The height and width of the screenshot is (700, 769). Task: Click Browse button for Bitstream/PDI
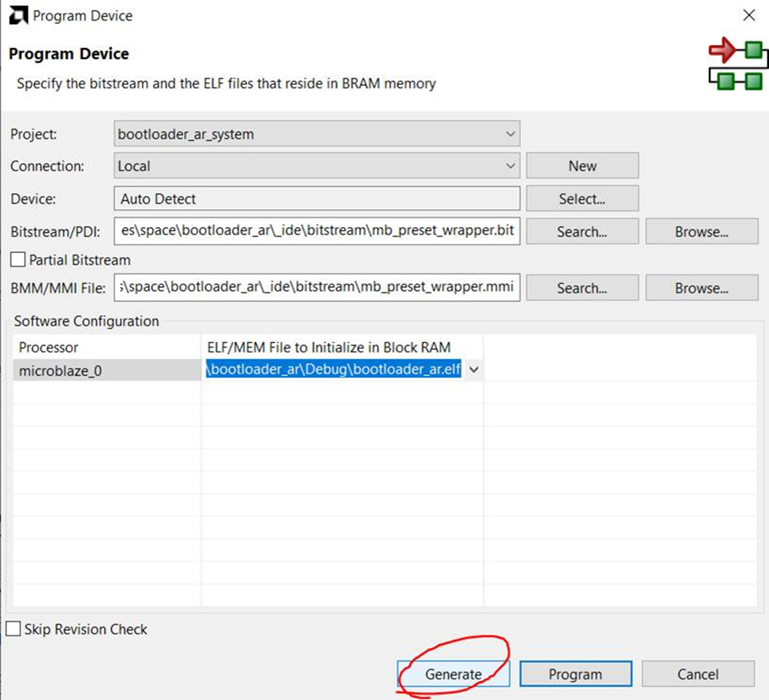click(701, 232)
